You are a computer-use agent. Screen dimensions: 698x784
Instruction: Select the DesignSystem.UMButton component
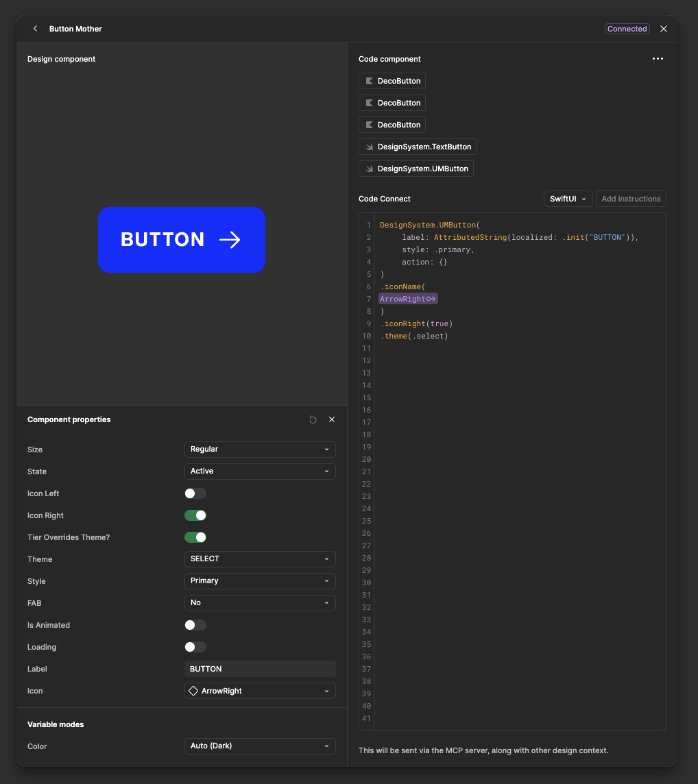(x=416, y=169)
